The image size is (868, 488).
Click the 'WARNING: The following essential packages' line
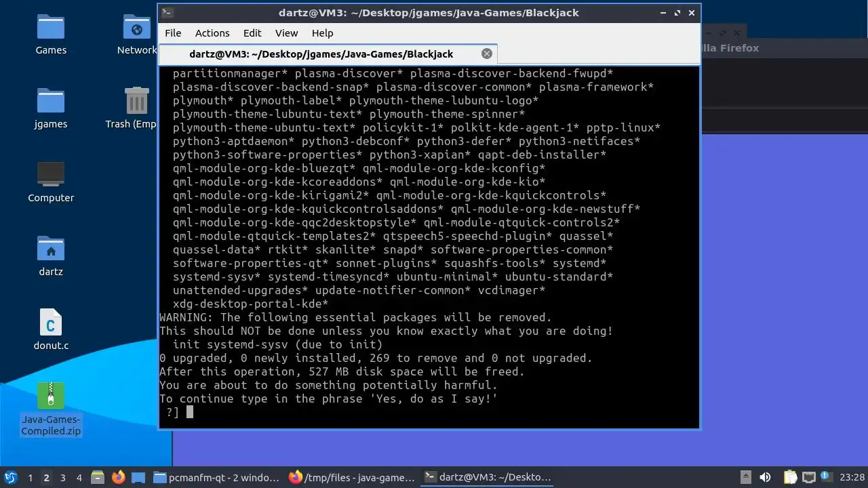pos(355,317)
